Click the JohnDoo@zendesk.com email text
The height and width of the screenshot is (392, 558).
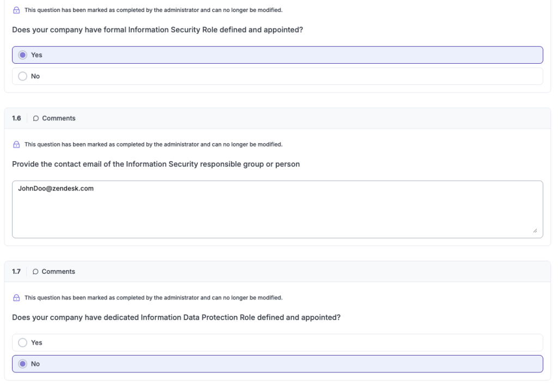56,188
